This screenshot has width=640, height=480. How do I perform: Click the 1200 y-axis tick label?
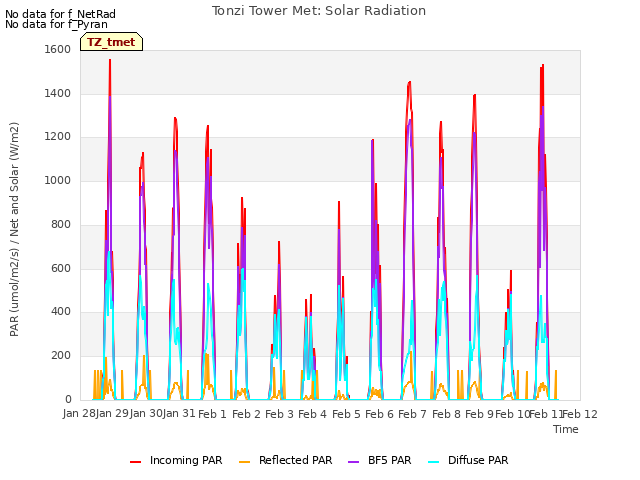[x=58, y=137]
